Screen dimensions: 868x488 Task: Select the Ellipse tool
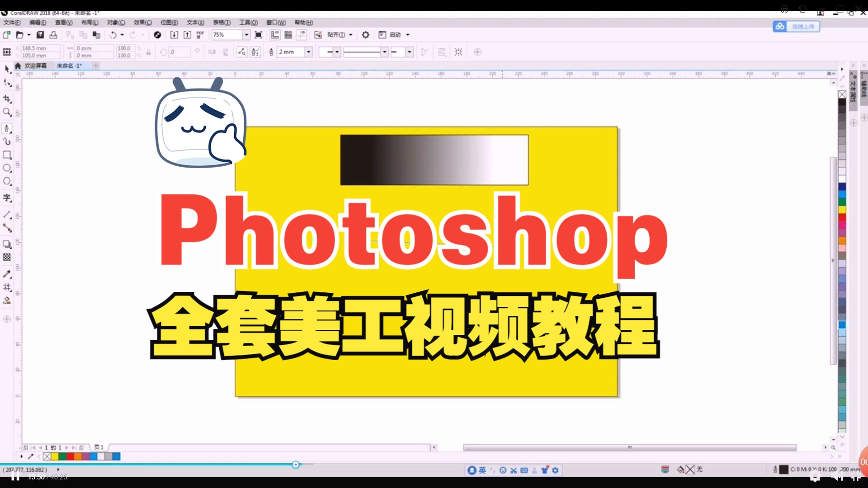7,168
